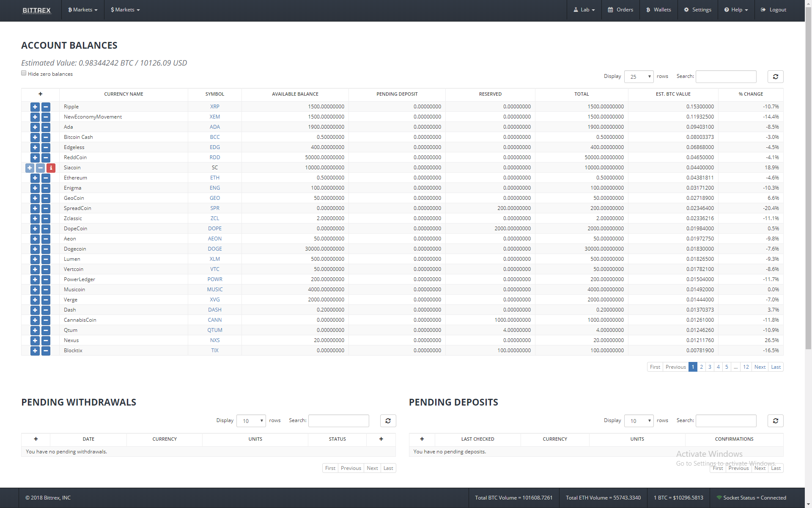This screenshot has width=812, height=508.
Task: Toggle the Hide zero balances checkbox
Action: [24, 73]
